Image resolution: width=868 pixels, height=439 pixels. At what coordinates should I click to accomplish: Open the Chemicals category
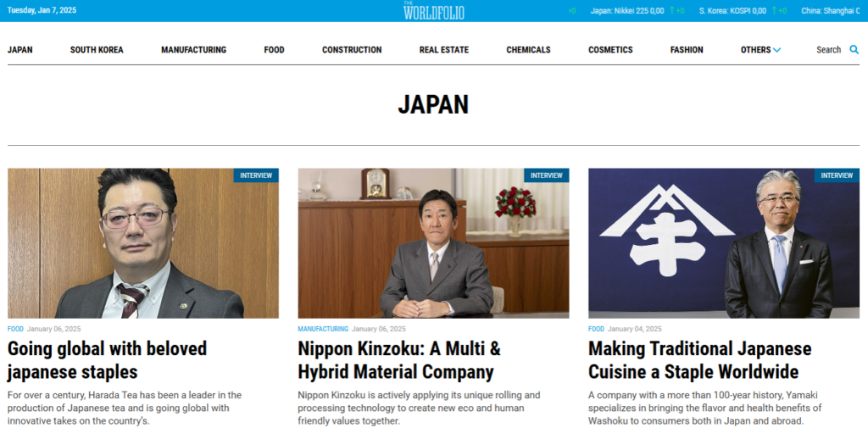(x=528, y=50)
